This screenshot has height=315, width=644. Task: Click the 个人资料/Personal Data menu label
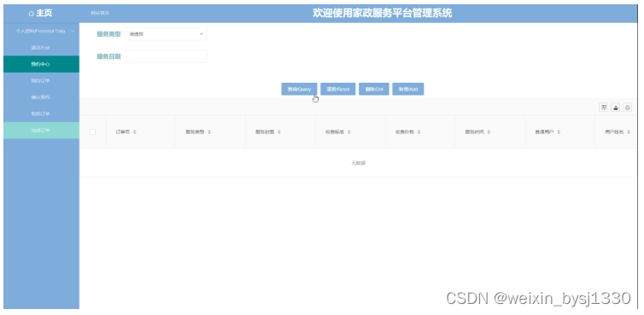pyautogui.click(x=41, y=32)
